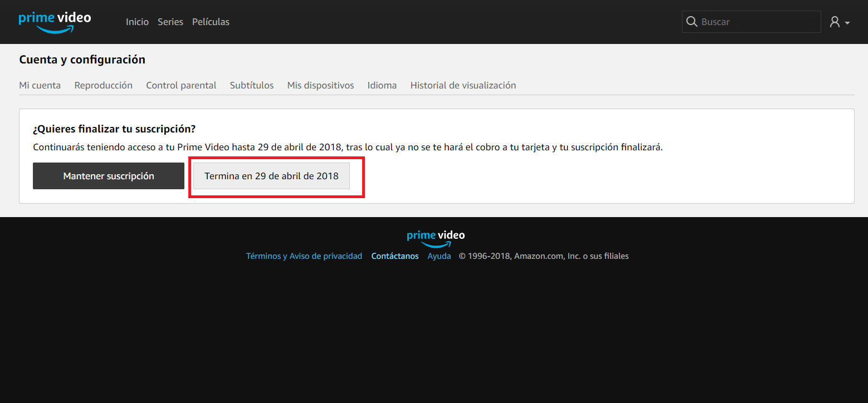Click the Contáctanos footer link
This screenshot has height=403, width=868.
[395, 256]
